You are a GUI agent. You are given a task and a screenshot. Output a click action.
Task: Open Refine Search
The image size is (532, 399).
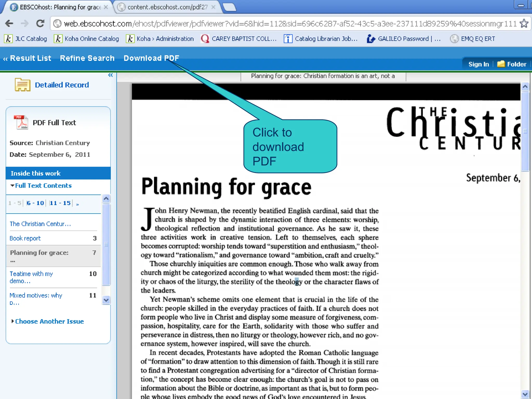87,58
